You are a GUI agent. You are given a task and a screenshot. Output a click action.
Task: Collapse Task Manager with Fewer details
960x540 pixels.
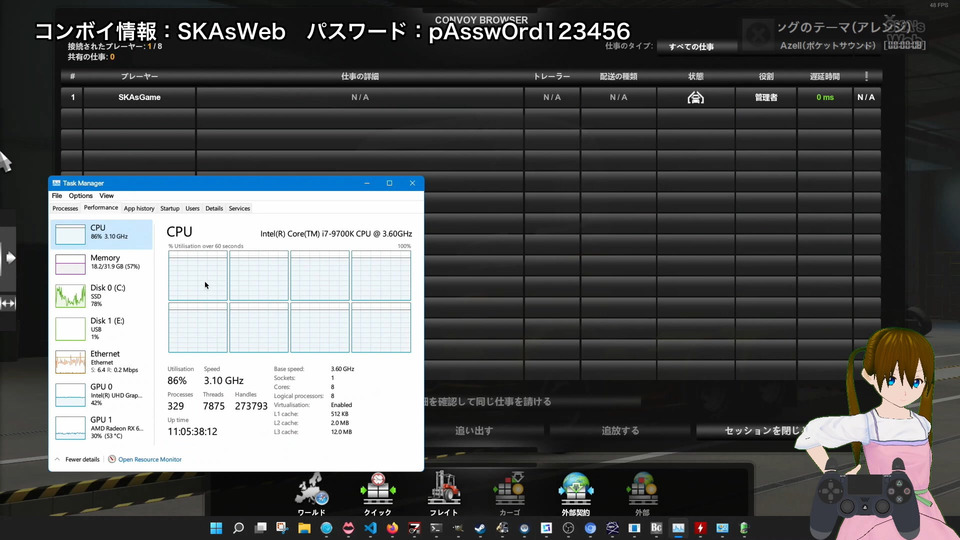coord(77,459)
